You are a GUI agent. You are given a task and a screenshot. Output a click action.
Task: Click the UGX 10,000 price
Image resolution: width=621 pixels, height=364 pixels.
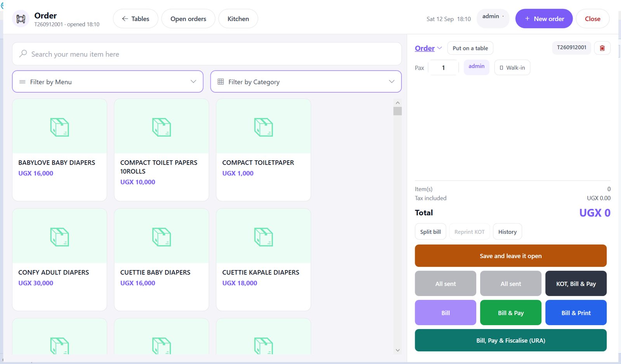pyautogui.click(x=138, y=182)
